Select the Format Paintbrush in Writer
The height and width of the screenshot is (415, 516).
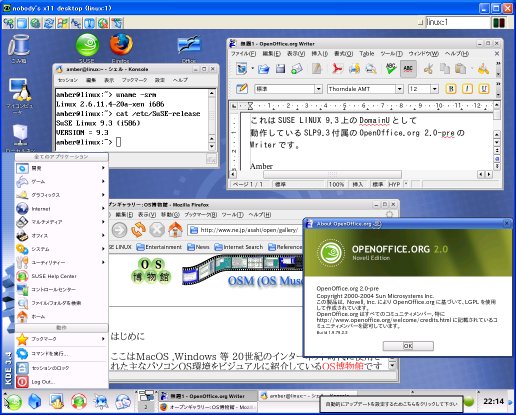click(483, 69)
